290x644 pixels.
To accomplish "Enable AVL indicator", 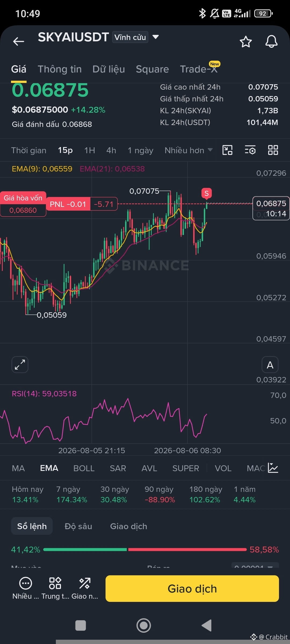I will (x=149, y=468).
